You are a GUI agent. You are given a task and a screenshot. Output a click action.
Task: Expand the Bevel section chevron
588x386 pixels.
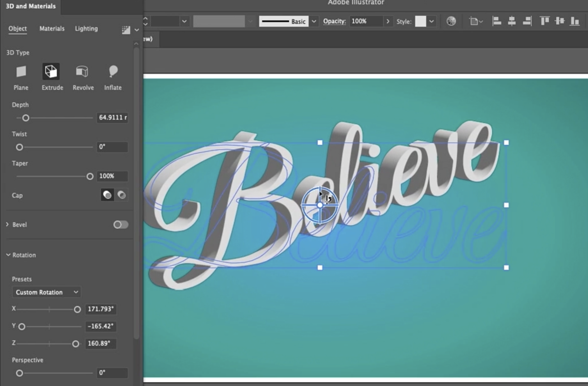click(x=7, y=225)
